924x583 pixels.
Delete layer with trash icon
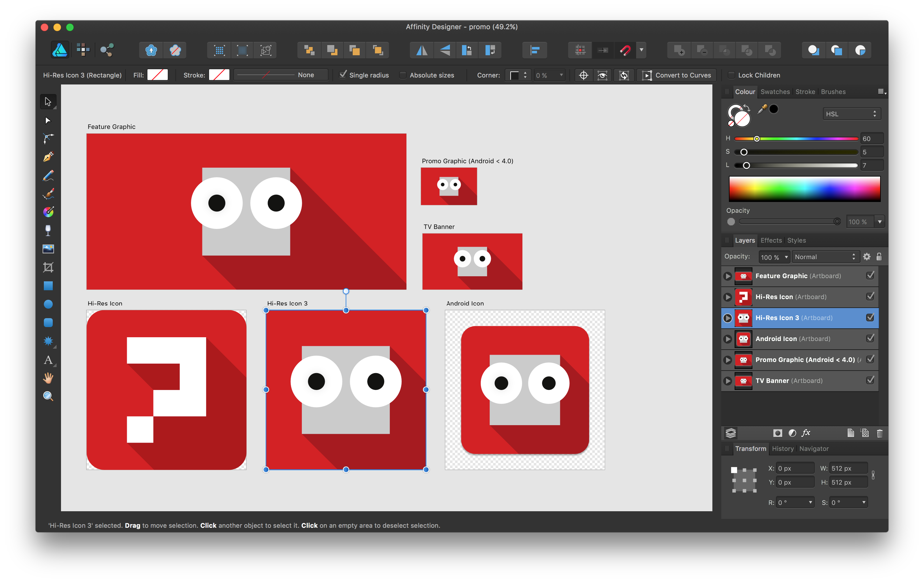coord(880,433)
